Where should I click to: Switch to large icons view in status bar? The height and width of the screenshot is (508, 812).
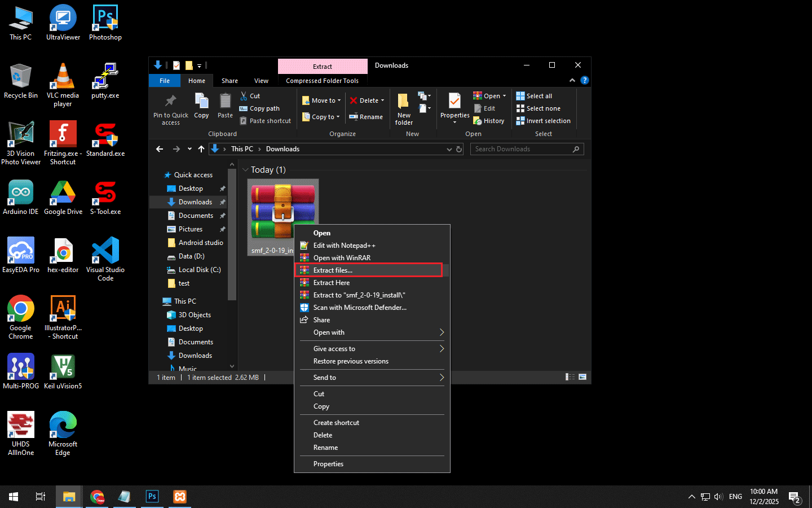click(582, 377)
